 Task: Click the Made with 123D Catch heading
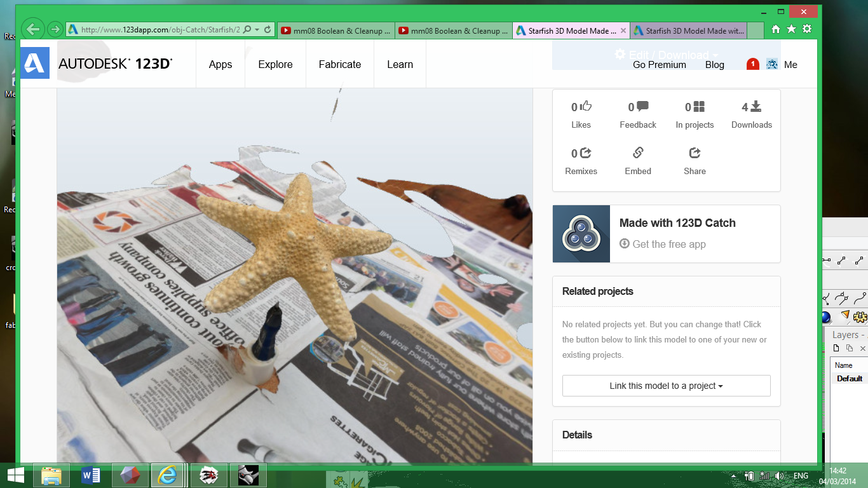pyautogui.click(x=677, y=223)
